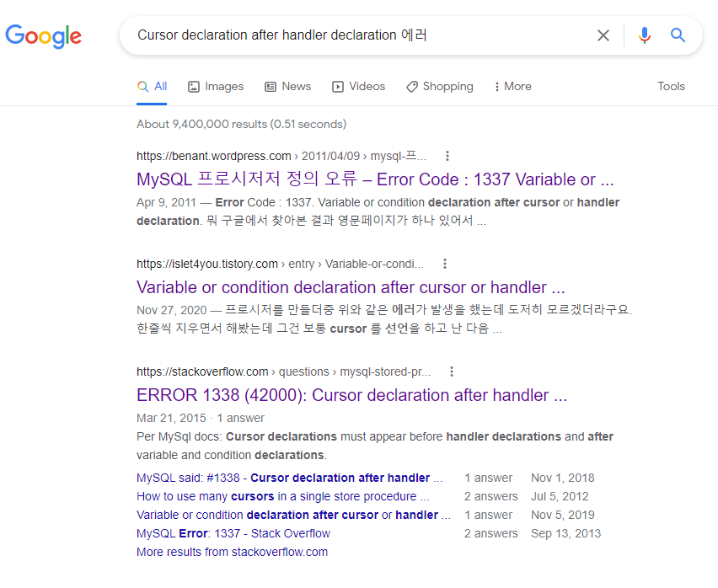Click the Google logo
Image resolution: width=718 pixels, height=588 pixels.
click(44, 36)
